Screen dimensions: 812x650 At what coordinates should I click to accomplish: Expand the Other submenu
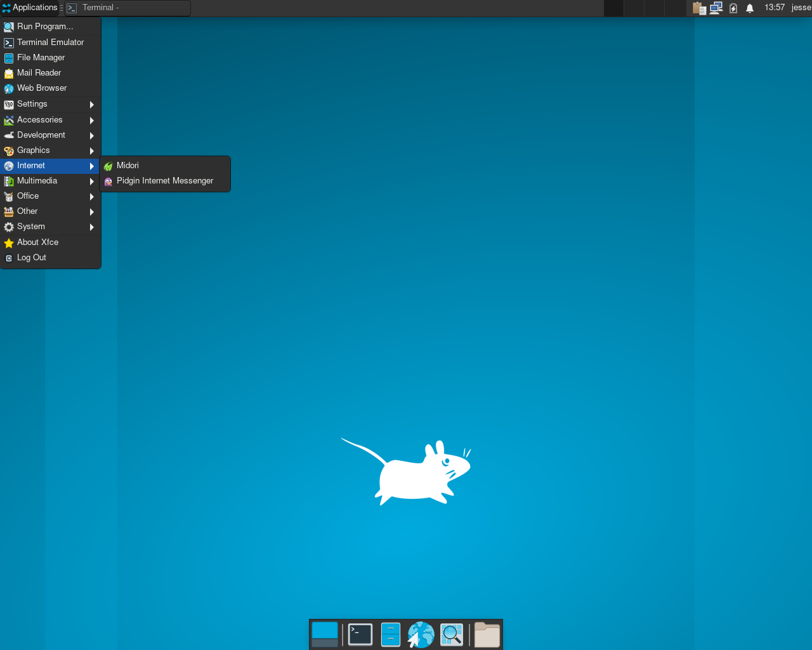click(50, 211)
